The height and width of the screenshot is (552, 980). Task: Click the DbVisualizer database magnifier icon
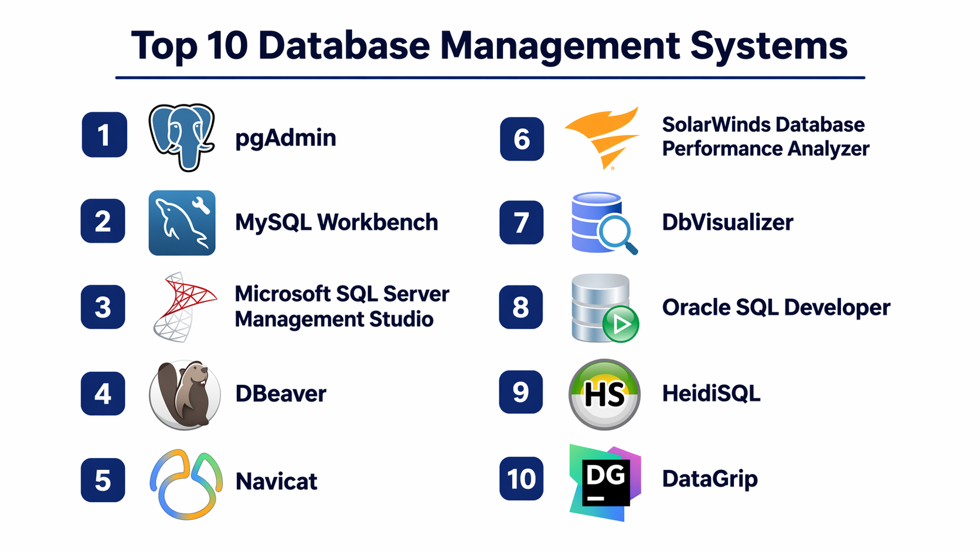click(x=603, y=223)
